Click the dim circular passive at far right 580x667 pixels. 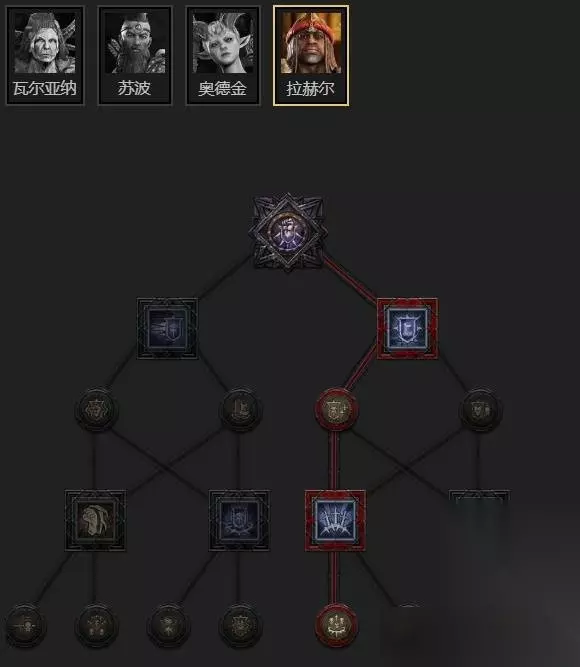click(x=480, y=409)
